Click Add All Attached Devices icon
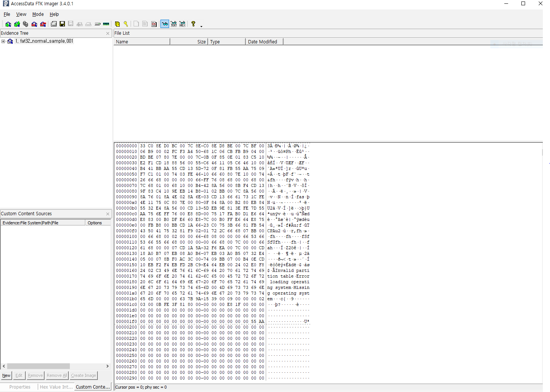This screenshot has height=392, width=550. [x=17, y=24]
